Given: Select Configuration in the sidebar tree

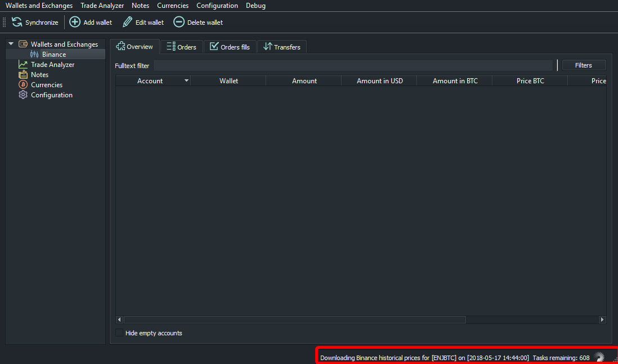Looking at the screenshot, I should pyautogui.click(x=52, y=95).
